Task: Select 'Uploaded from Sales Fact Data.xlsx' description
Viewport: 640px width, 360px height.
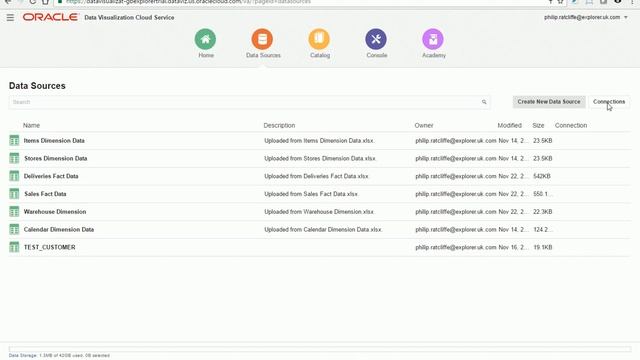Action: [x=311, y=194]
